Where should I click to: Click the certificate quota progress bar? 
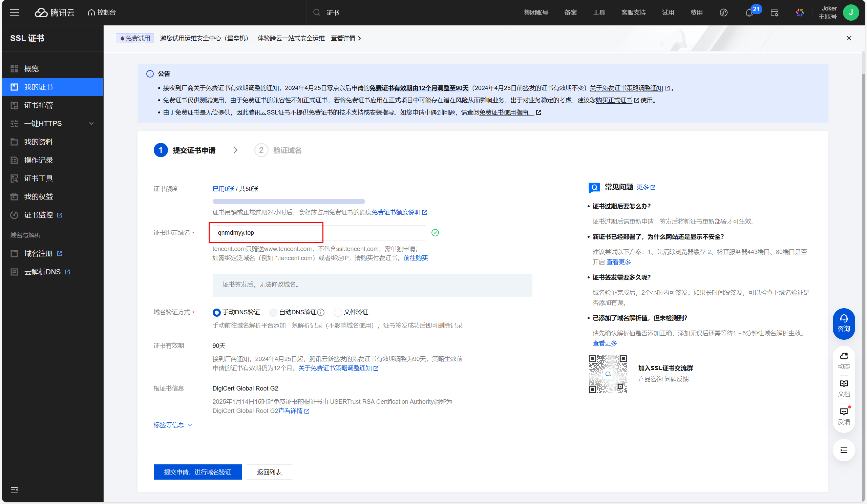(288, 201)
